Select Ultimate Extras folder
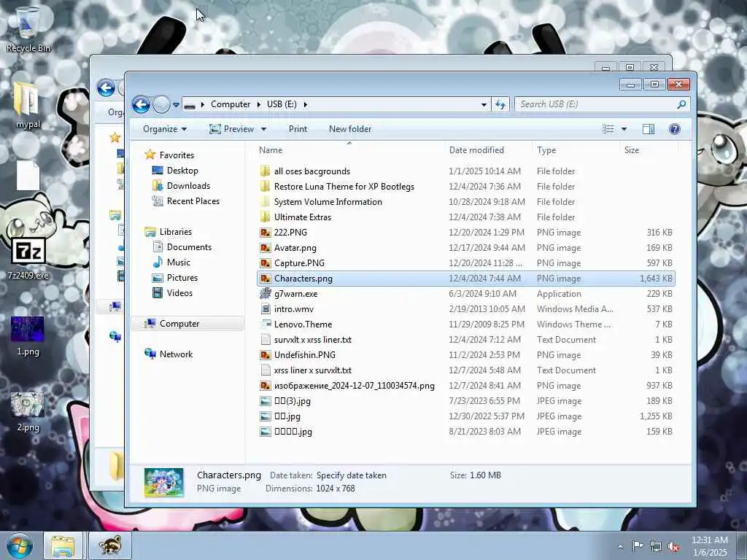The width and height of the screenshot is (747, 560). [x=303, y=217]
